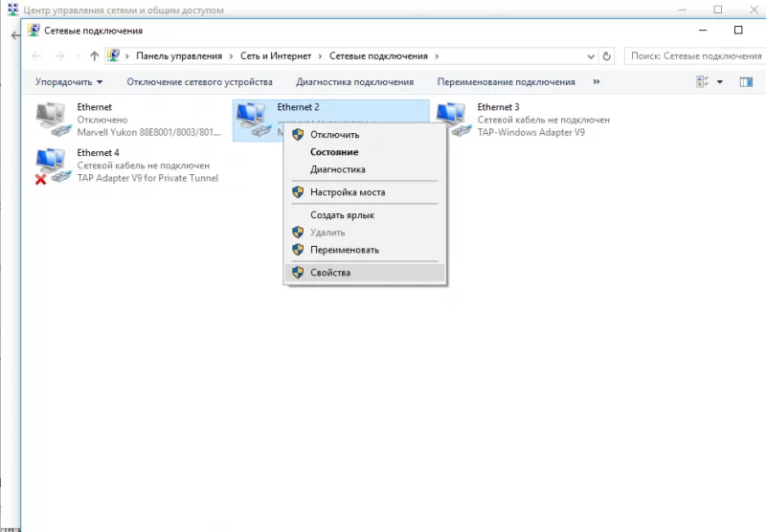Open the recent locations dropdown arrow
Screen dimensions: 766x532
79,56
